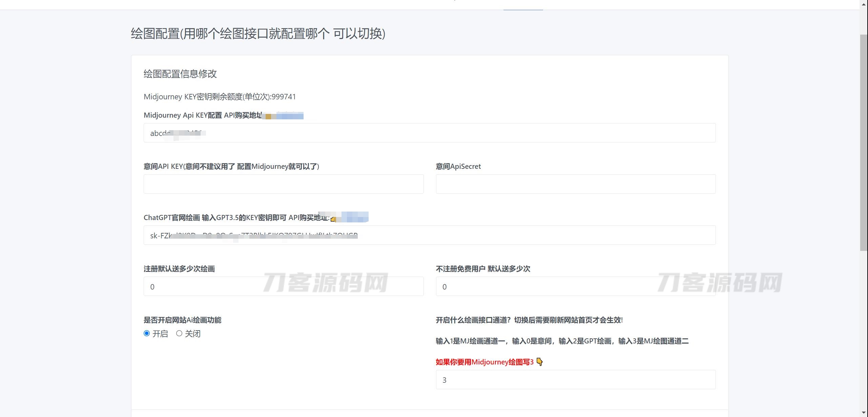Click the ChatGPT sk- key input field
This screenshot has height=417, width=868.
click(429, 235)
